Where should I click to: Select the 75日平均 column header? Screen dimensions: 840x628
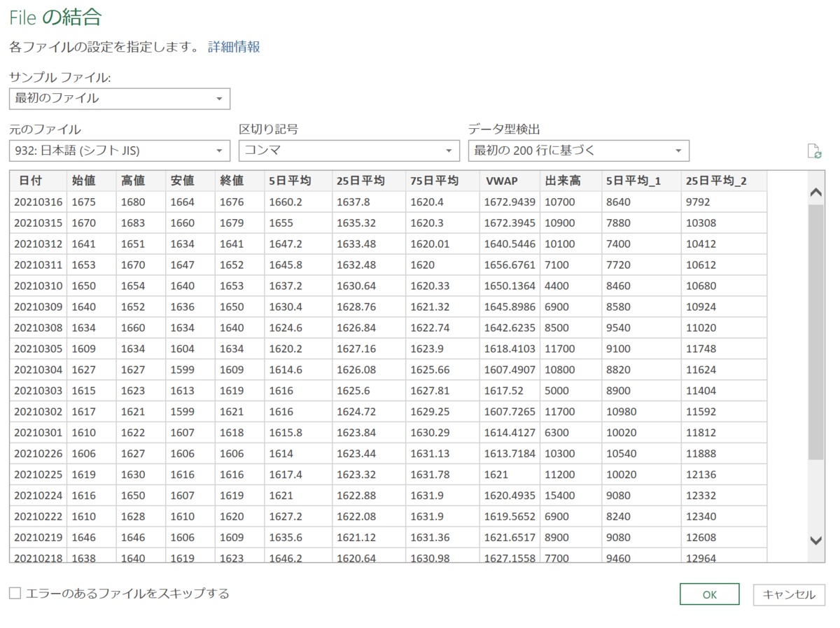[x=443, y=181]
